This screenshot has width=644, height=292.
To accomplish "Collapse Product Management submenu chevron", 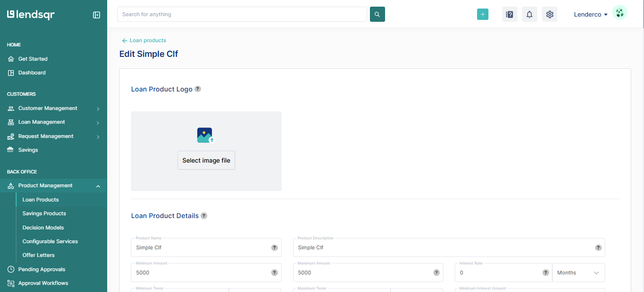I will click(98, 186).
